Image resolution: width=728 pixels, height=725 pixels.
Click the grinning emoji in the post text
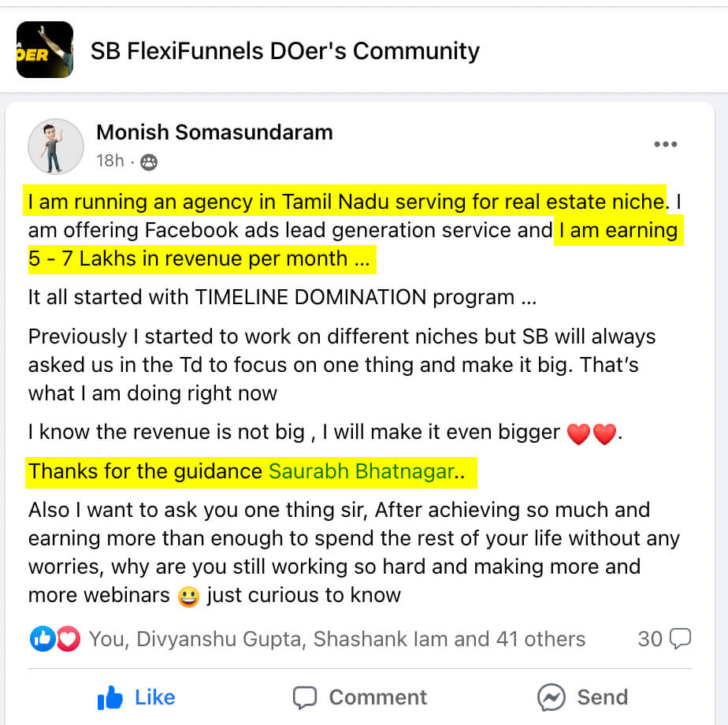pyautogui.click(x=188, y=596)
